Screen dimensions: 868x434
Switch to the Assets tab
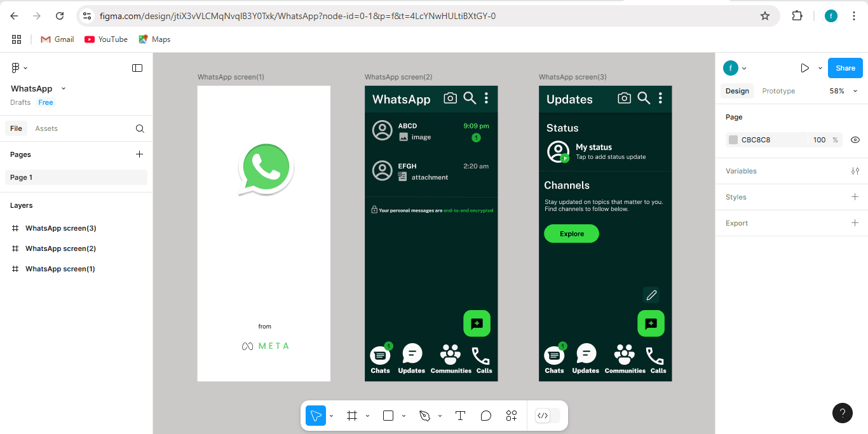[46, 128]
